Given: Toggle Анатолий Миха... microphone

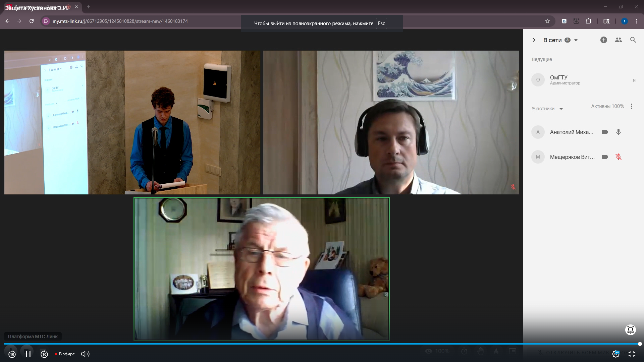Looking at the screenshot, I should coord(619,132).
